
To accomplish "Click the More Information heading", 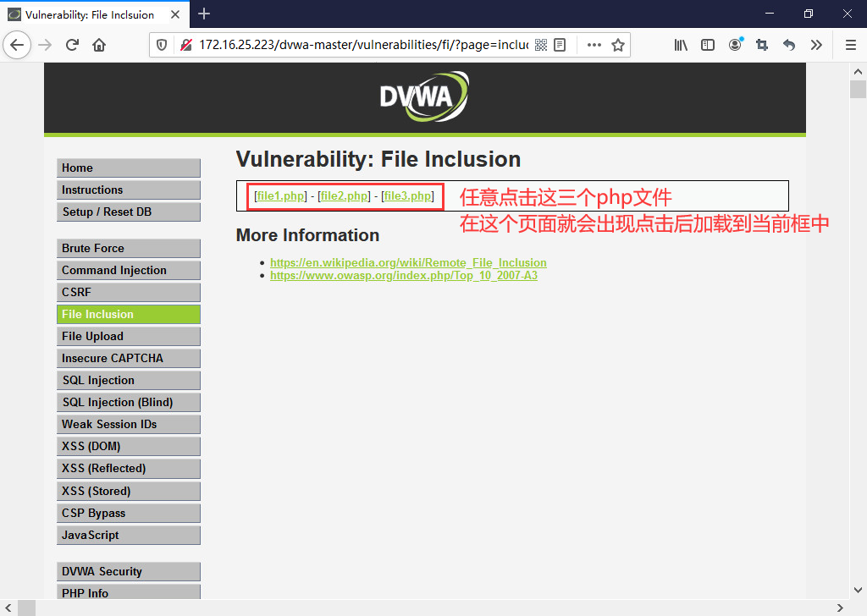I will [307, 235].
